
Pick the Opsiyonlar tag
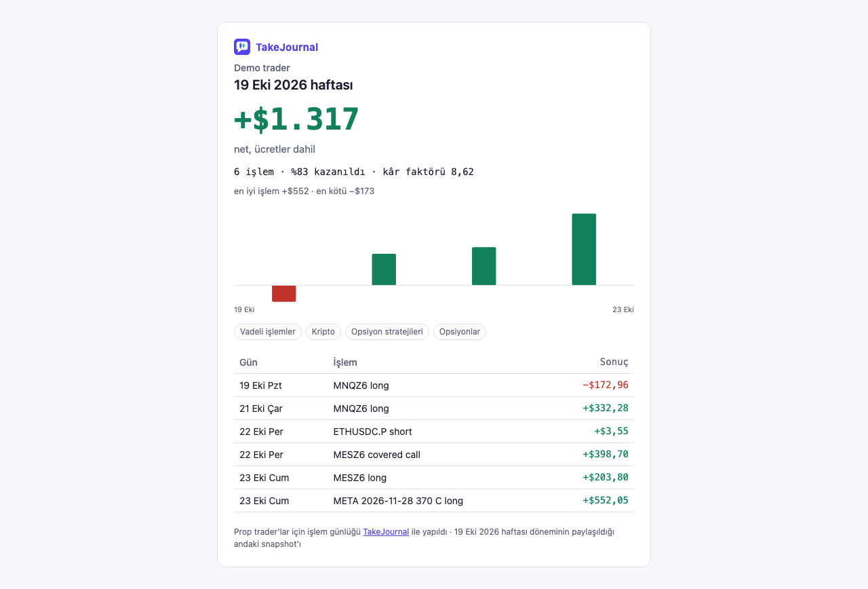[x=460, y=332]
